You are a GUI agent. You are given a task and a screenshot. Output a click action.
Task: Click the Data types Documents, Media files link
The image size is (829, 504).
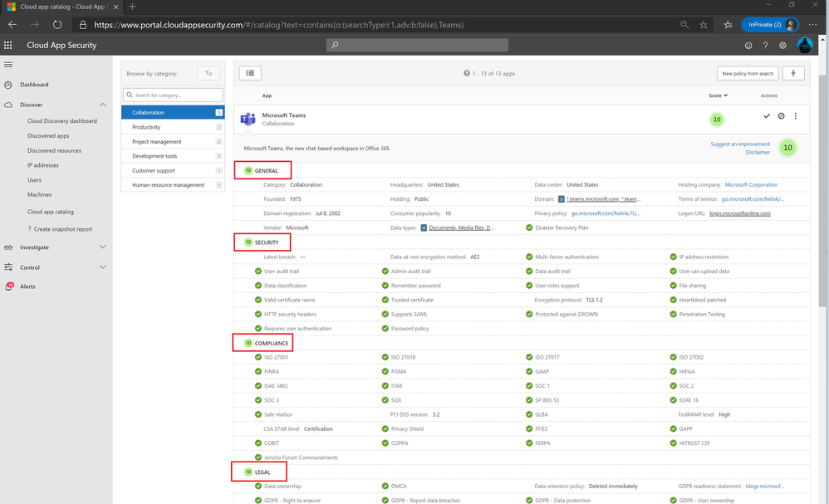(x=461, y=228)
